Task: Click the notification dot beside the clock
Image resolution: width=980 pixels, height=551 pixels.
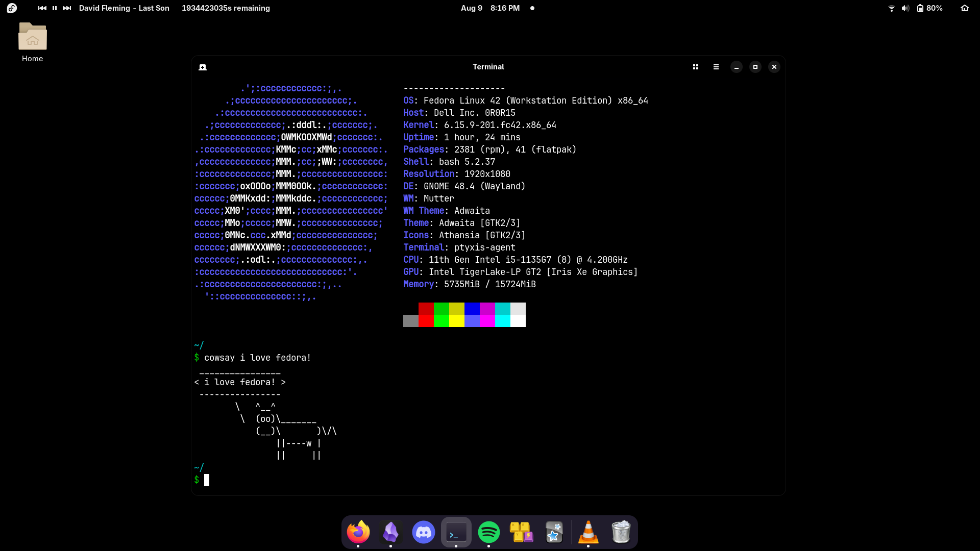Action: click(532, 8)
